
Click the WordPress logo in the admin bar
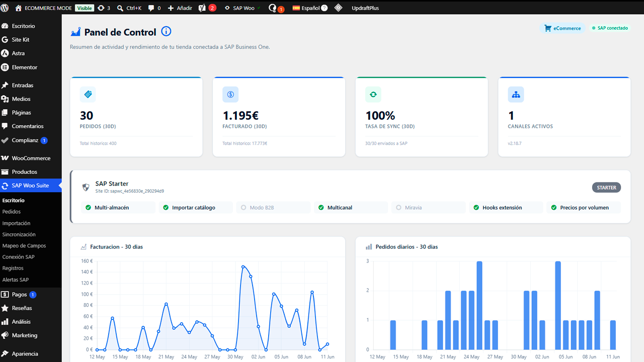[5, 8]
